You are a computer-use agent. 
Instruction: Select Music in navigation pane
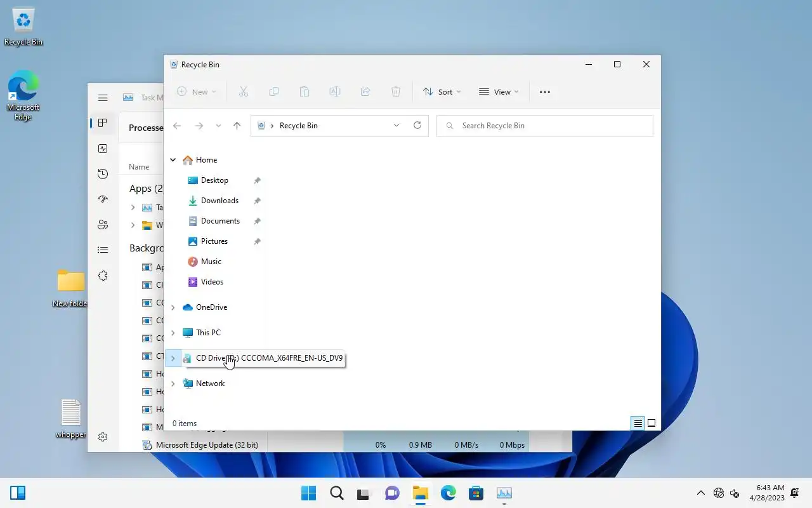coord(211,262)
